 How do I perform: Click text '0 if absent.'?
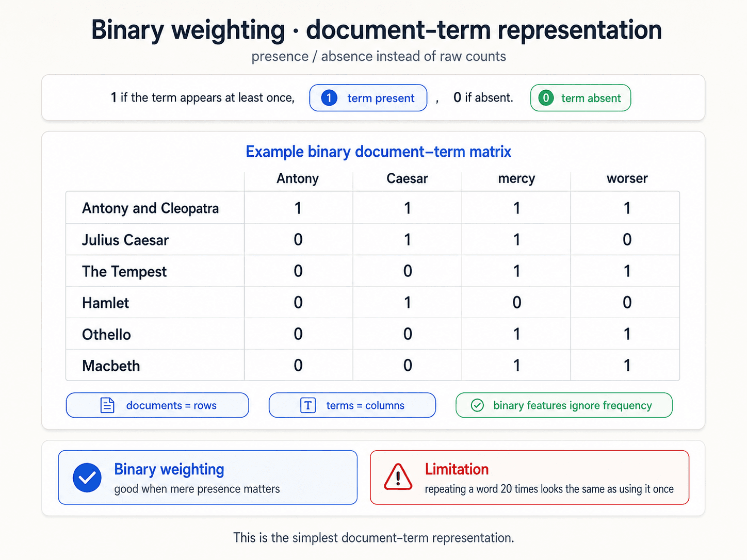tap(483, 97)
